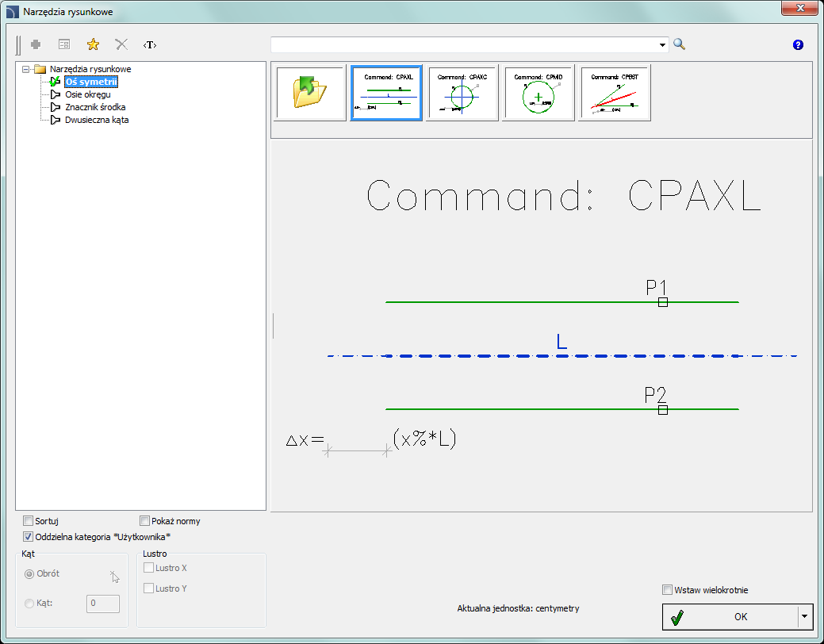Click the arrow icon beside Dwusieczna kąta
Image resolution: width=824 pixels, height=644 pixels.
(x=56, y=120)
